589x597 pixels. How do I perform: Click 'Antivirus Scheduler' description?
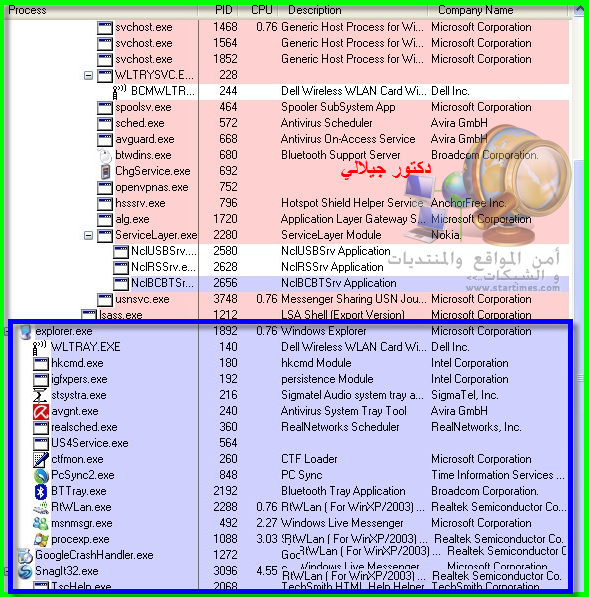click(x=327, y=123)
